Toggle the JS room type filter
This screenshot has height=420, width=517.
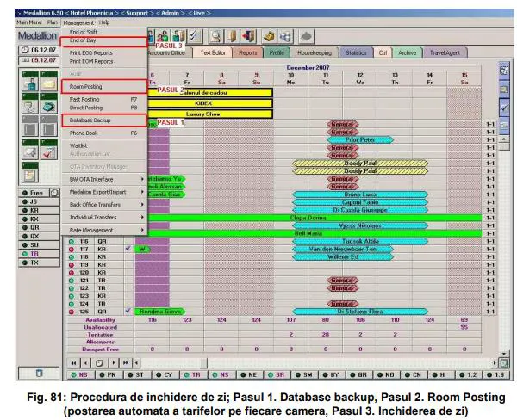pos(39,201)
